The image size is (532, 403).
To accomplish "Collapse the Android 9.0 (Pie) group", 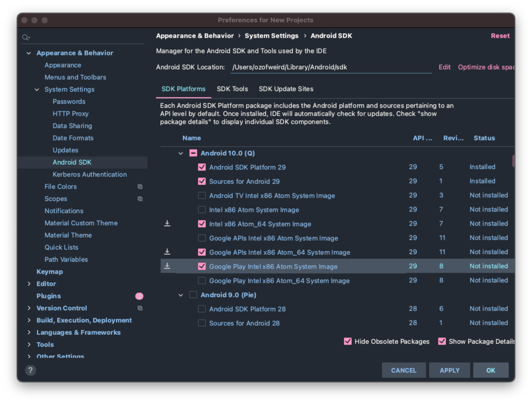I will [x=181, y=295].
